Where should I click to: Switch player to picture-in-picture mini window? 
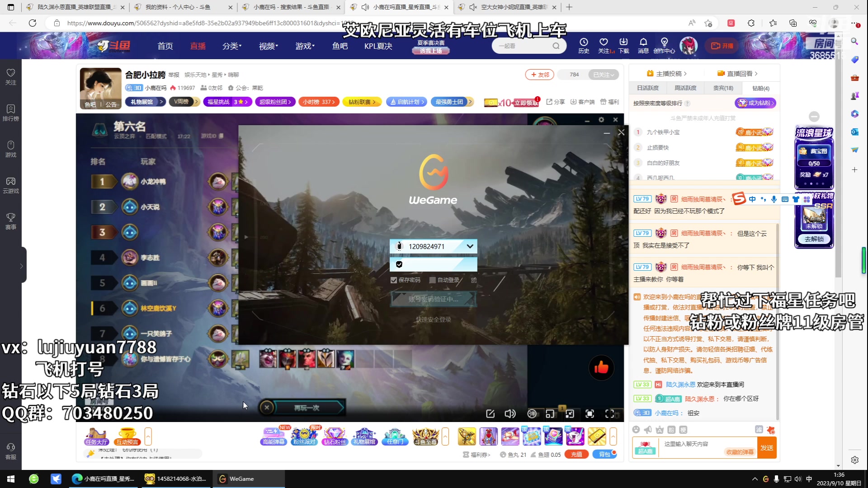tap(550, 413)
